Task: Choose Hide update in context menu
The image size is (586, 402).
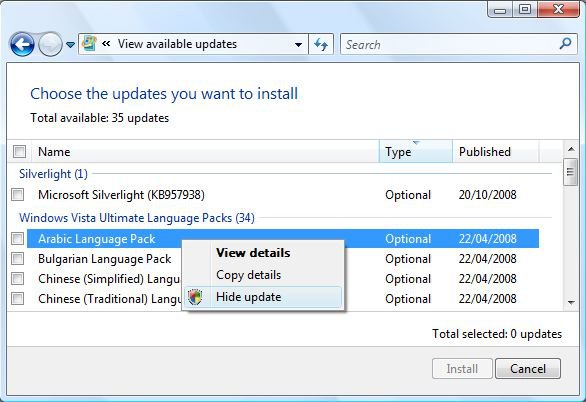Action: pos(263,297)
